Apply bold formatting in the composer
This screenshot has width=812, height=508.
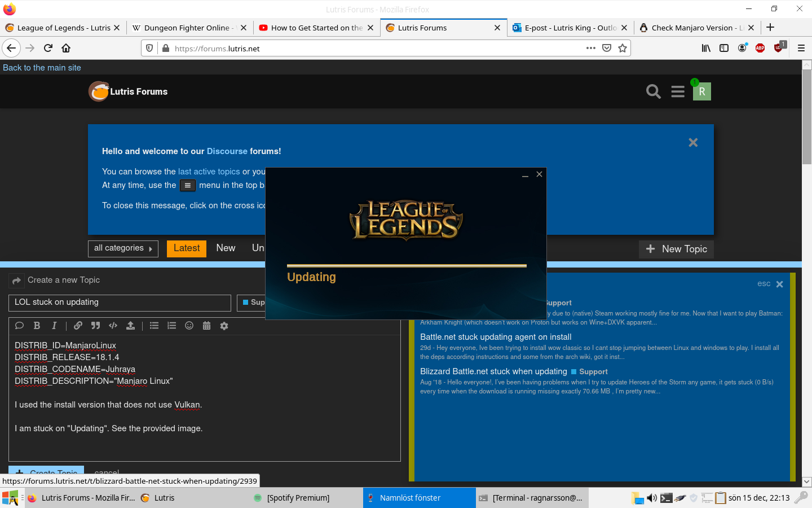(x=37, y=326)
